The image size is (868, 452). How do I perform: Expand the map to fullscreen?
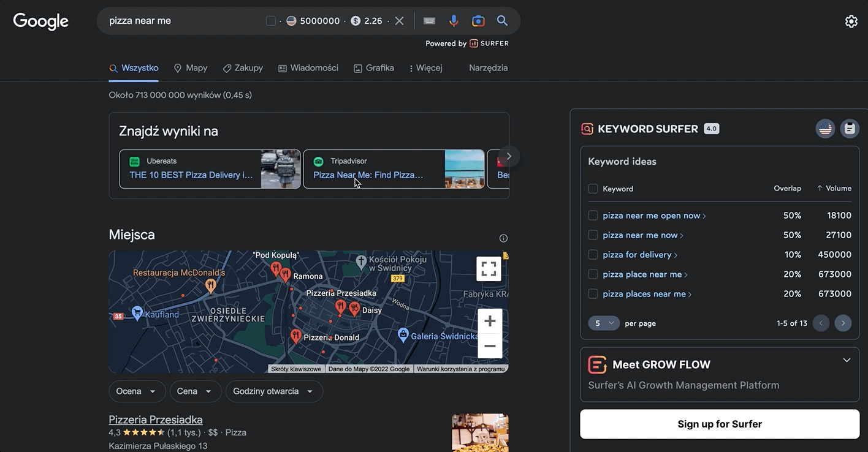pyautogui.click(x=489, y=269)
